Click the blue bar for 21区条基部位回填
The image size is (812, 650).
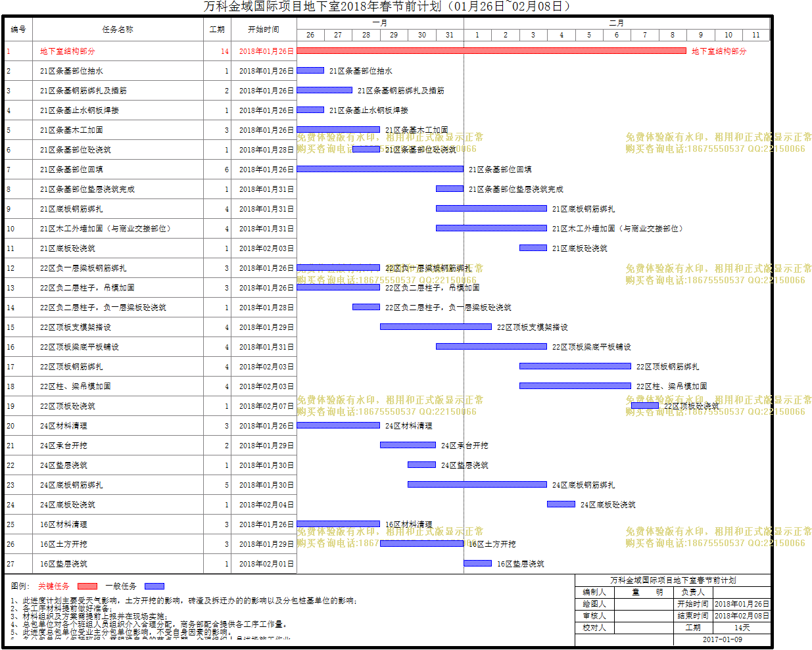point(380,169)
